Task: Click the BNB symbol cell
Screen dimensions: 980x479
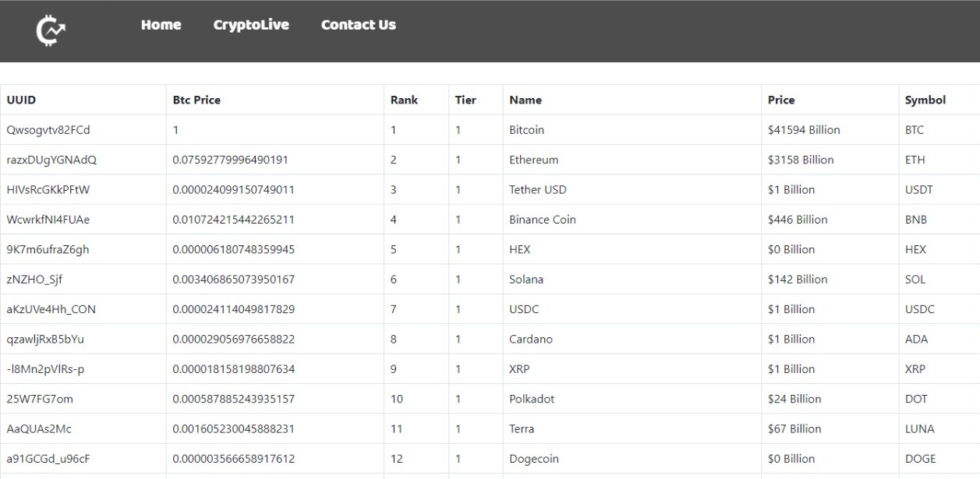Action: click(939, 220)
